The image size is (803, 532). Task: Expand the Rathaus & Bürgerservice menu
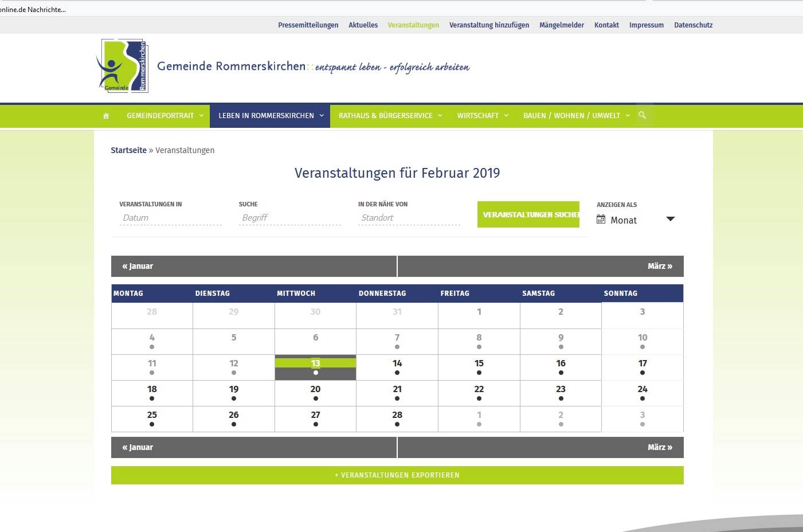point(390,116)
